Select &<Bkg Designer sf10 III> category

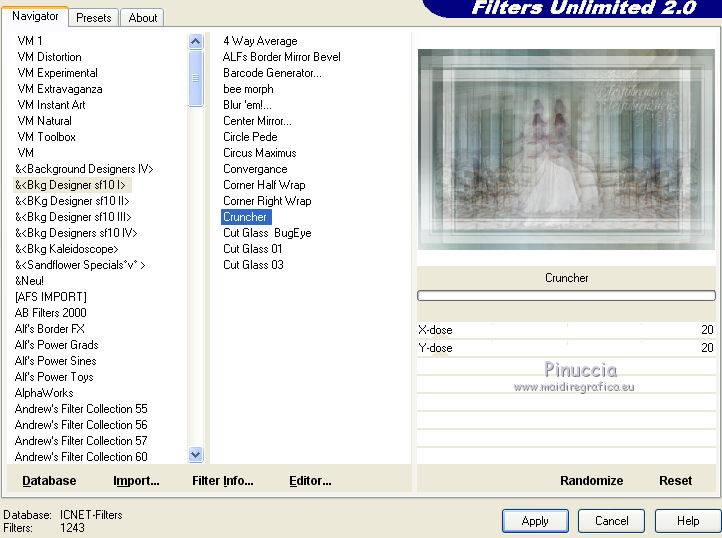coord(73,217)
